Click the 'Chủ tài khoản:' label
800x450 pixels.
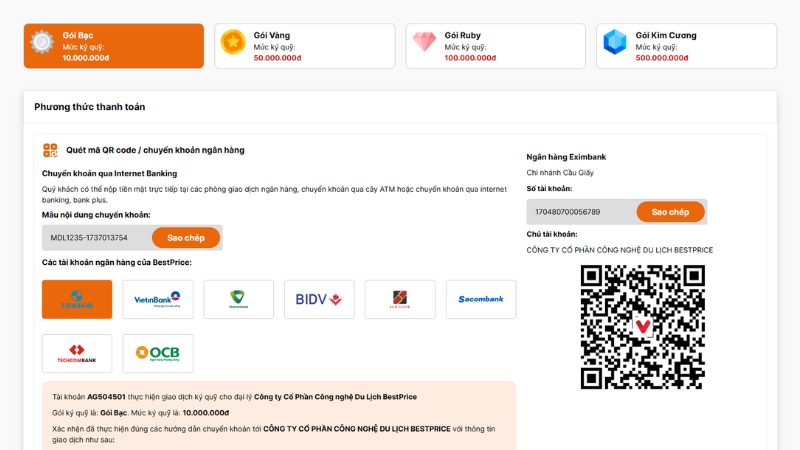coord(552,234)
